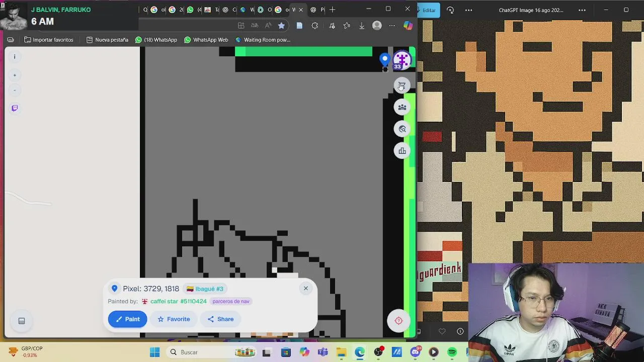Image resolution: width=644 pixels, height=362 pixels.
Task: Open the Waiting Room bookmark
Action: (x=263, y=40)
